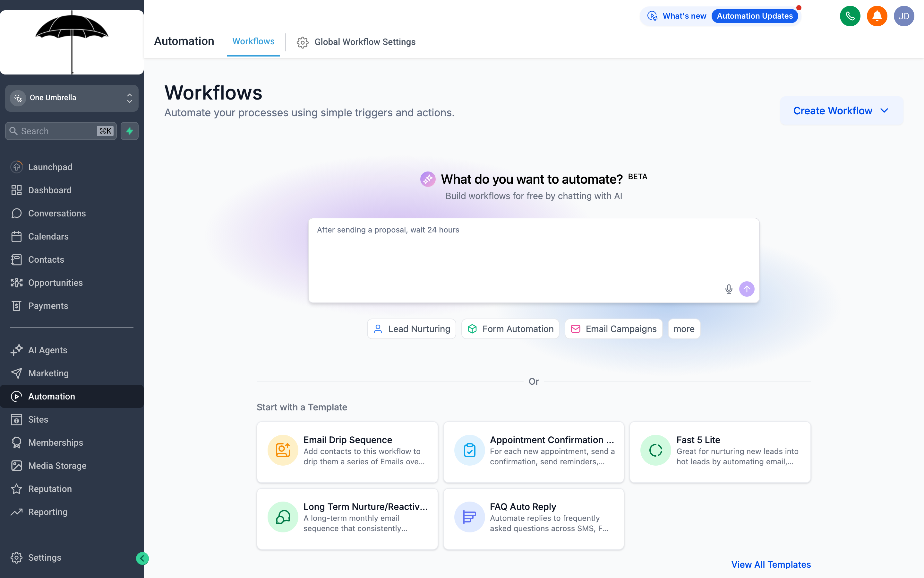The height and width of the screenshot is (578, 924).
Task: Click into the AI workflow prompt textbox
Action: 534,260
